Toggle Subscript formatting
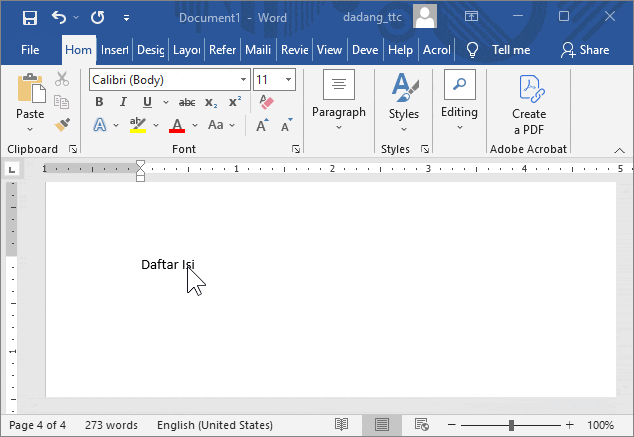 211,102
